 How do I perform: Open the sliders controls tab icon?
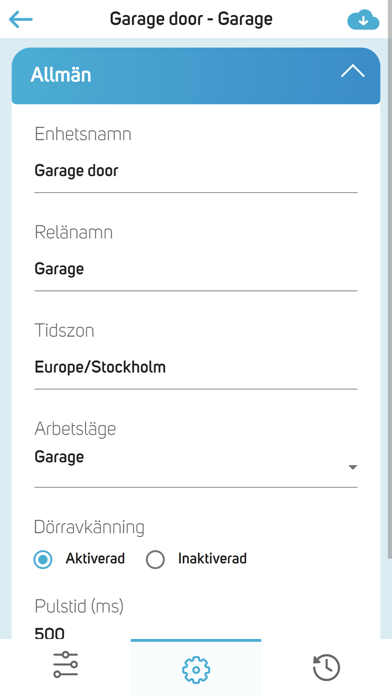pyautogui.click(x=66, y=664)
